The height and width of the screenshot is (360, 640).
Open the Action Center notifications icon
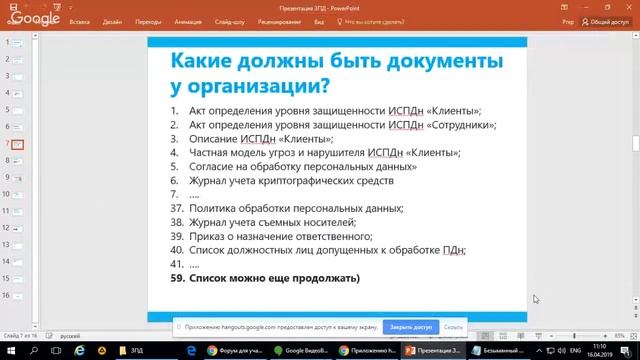pyautogui.click(x=626, y=351)
